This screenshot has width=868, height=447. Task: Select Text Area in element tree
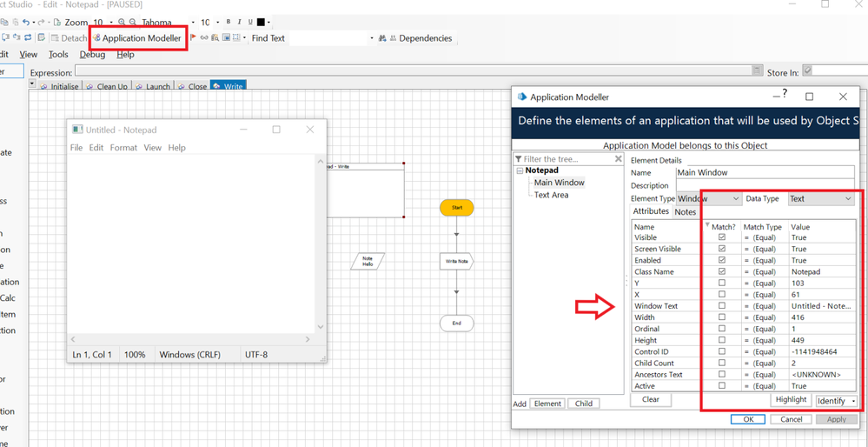[x=551, y=195]
